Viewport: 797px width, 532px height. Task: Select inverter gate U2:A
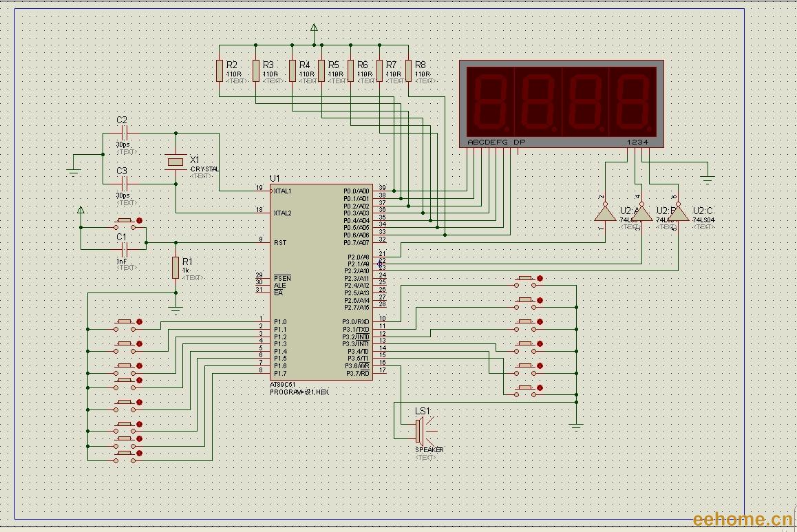click(605, 213)
